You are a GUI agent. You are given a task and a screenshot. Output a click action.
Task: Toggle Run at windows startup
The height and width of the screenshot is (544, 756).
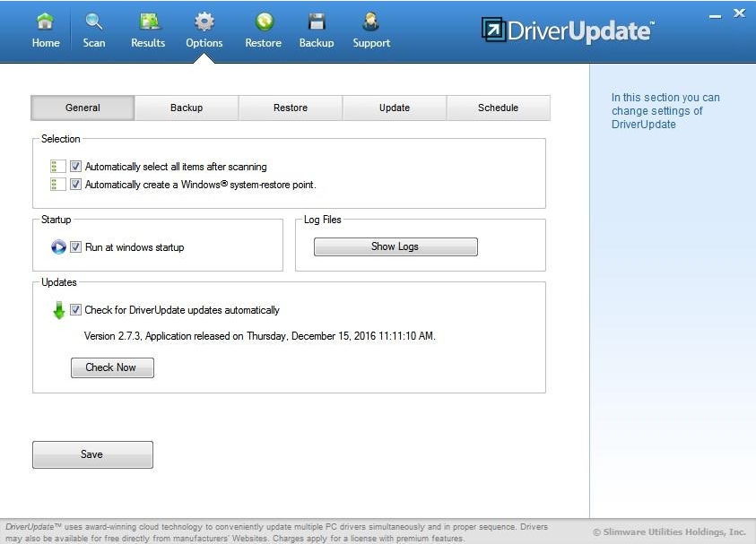[75, 247]
